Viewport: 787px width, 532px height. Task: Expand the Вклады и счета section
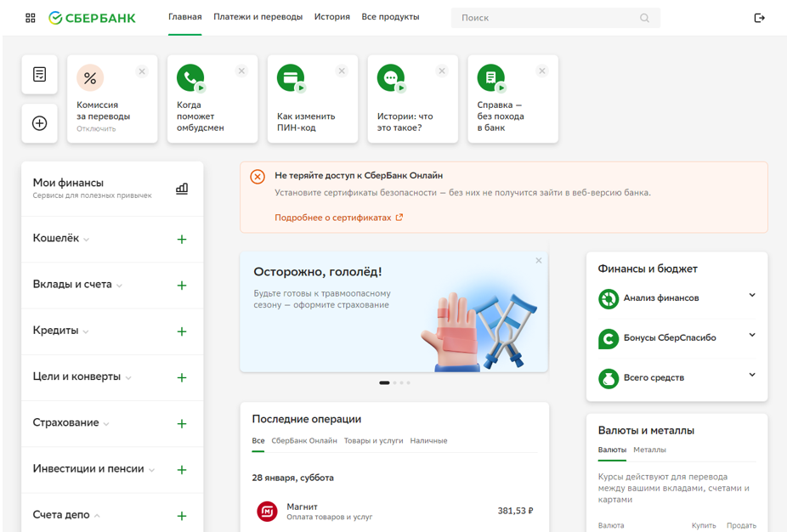point(120,286)
